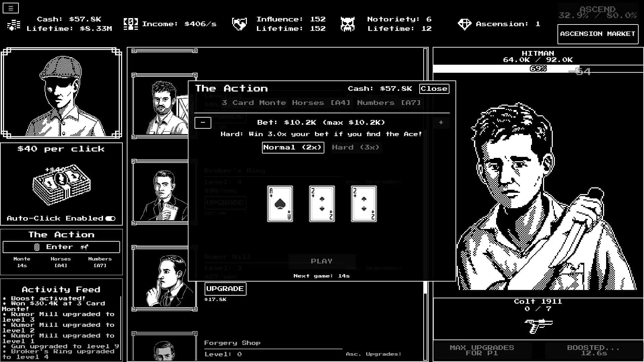The height and width of the screenshot is (362, 644).
Task: Click Horses [A4] in the sidebar panel
Action: (61, 262)
